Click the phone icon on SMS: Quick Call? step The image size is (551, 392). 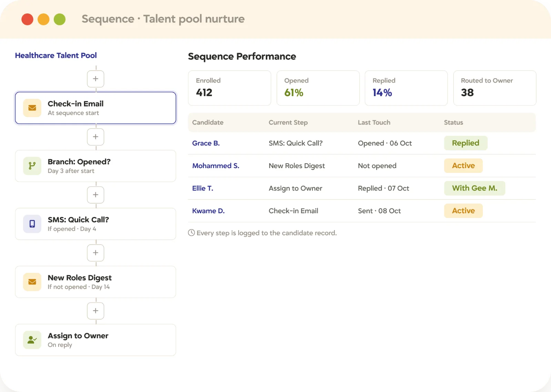click(32, 224)
